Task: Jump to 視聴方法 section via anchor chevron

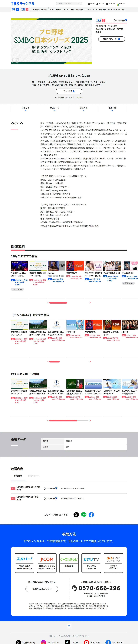Action: [112, 111]
